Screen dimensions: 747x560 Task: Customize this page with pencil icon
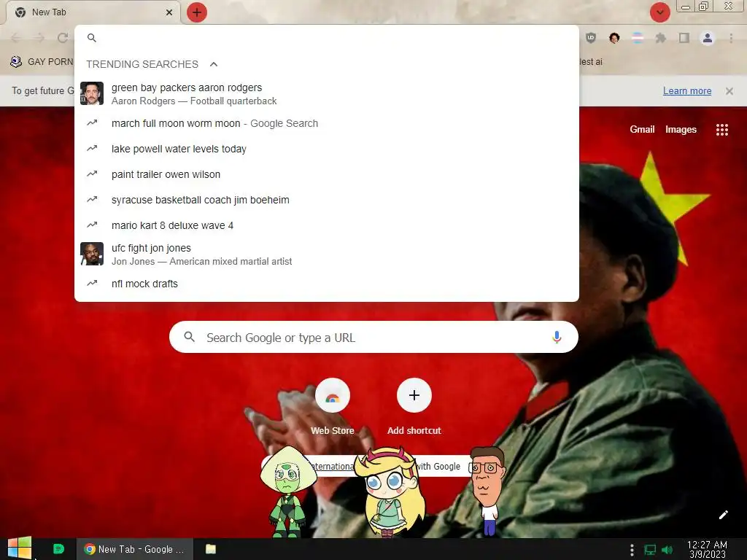723,515
